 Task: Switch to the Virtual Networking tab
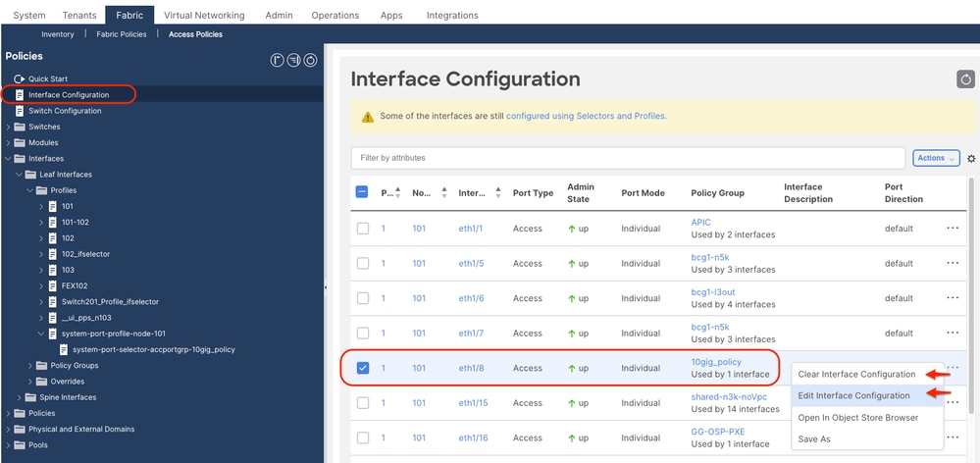click(204, 15)
